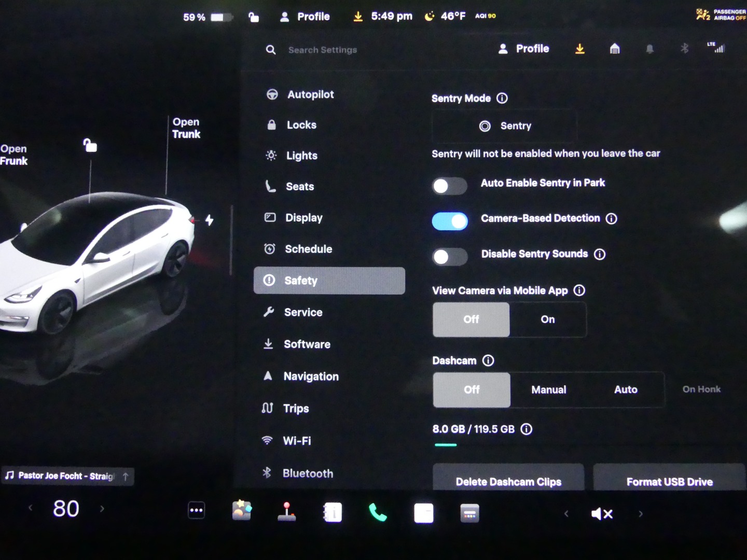
Task: Turn off Camera-Based Detection toggle
Action: tap(450, 221)
